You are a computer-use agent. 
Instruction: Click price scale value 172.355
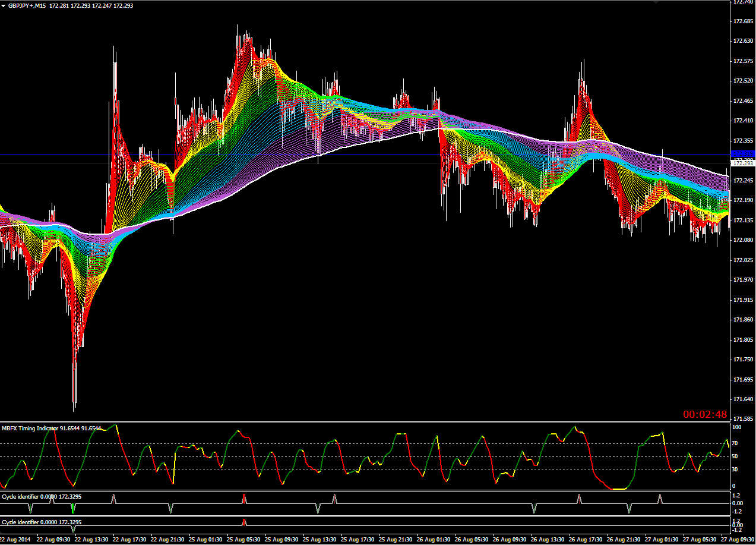(x=742, y=141)
